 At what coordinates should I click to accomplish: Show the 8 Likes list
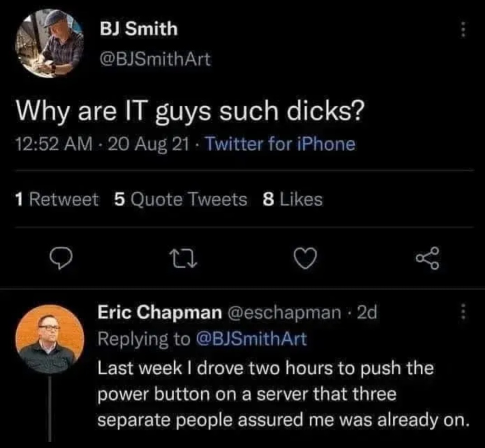click(293, 199)
